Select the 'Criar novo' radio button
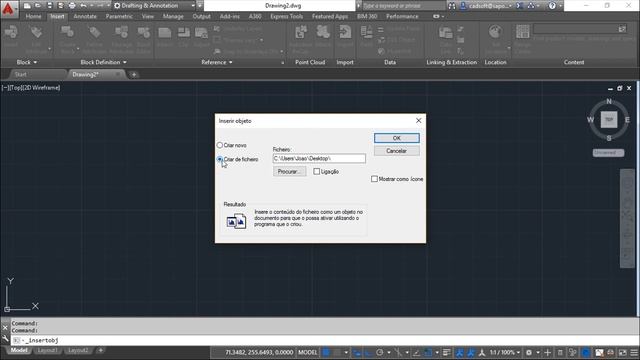 tap(220, 145)
